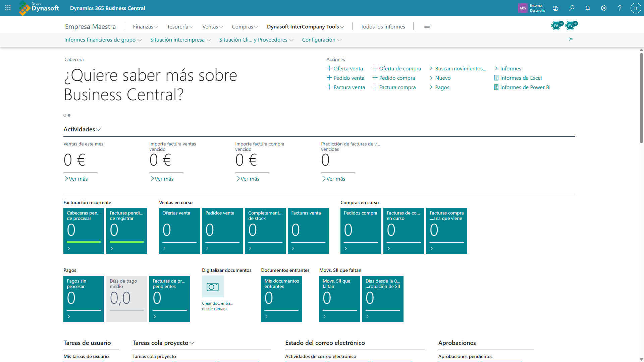
Task: Click the vertical scrollbar thumb
Action: coord(641,98)
